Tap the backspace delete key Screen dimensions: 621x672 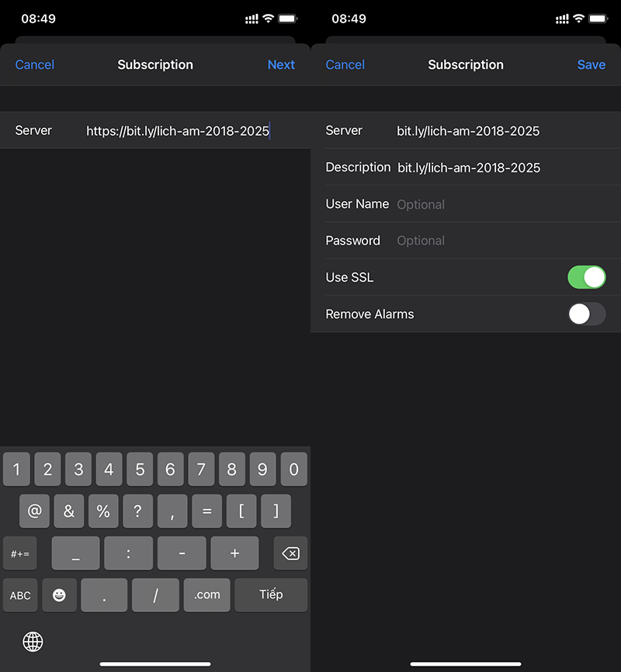pyautogui.click(x=290, y=553)
